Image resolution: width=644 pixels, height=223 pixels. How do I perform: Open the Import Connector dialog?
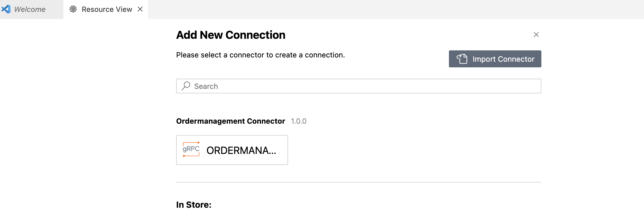tap(495, 59)
